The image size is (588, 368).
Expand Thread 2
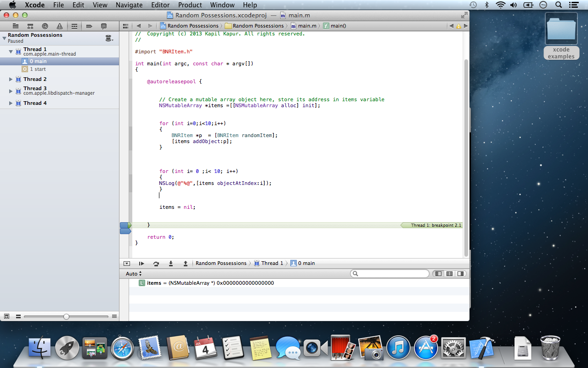[11, 79]
